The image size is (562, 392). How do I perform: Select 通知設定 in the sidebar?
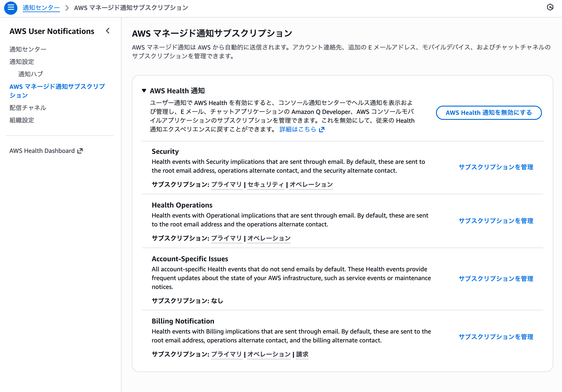click(22, 62)
